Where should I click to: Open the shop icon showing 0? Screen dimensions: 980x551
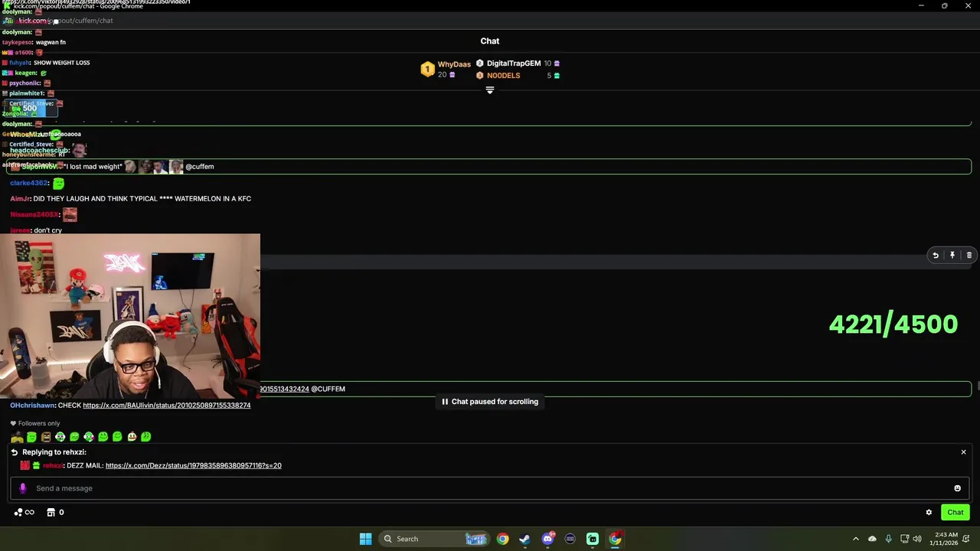click(54, 513)
